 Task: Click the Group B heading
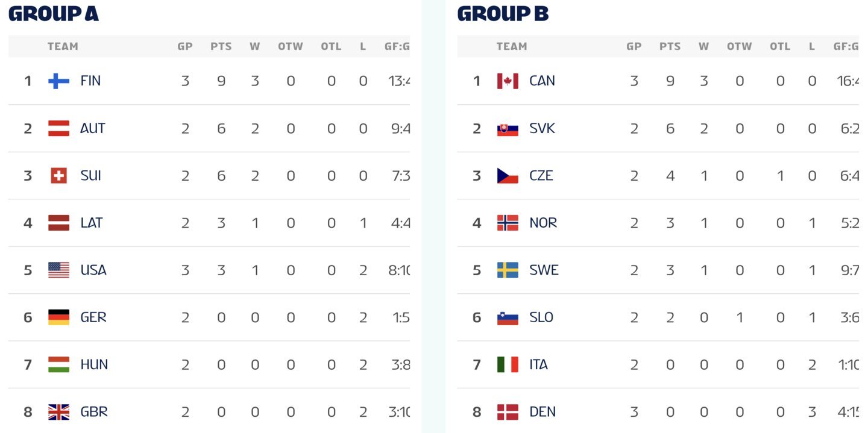click(x=503, y=13)
